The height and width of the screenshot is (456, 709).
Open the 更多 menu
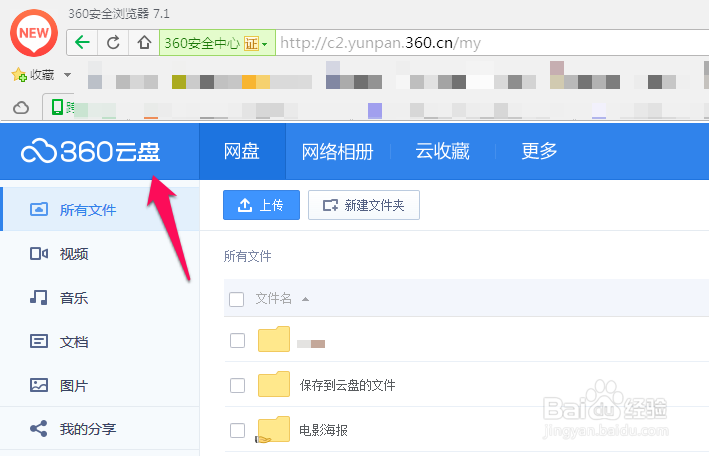pos(539,151)
